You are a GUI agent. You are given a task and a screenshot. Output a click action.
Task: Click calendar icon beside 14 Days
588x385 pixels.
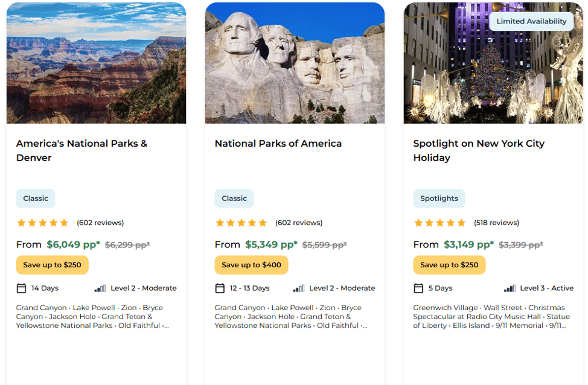[x=21, y=288]
